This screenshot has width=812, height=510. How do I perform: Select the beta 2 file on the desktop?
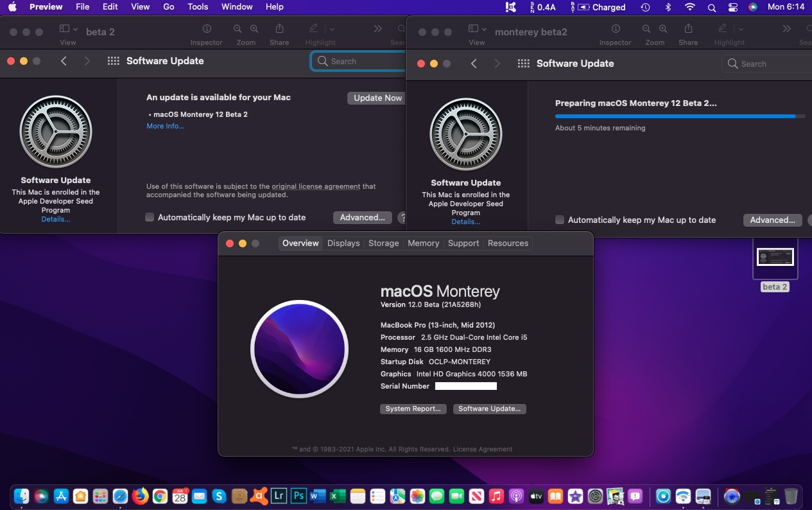[x=775, y=264]
